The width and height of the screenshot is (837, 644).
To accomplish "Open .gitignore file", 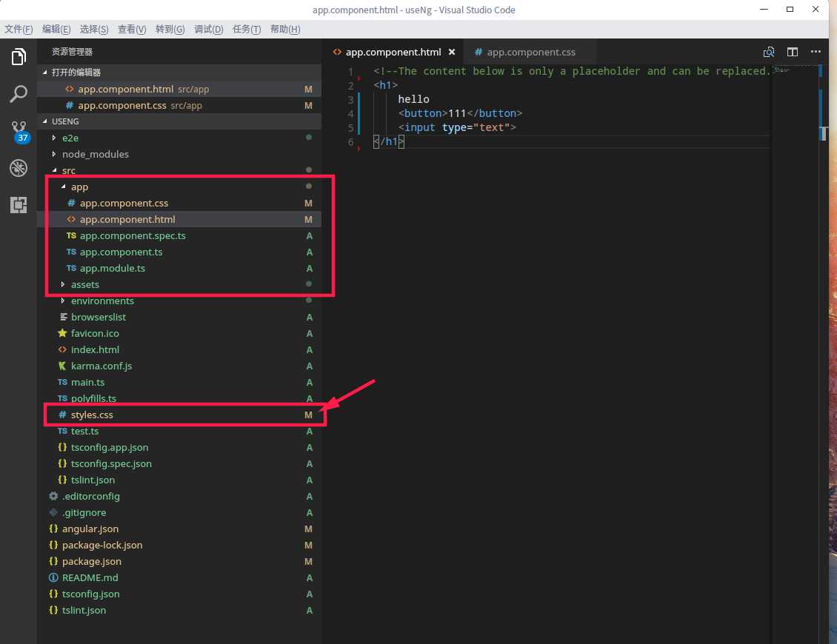I will point(179,512).
